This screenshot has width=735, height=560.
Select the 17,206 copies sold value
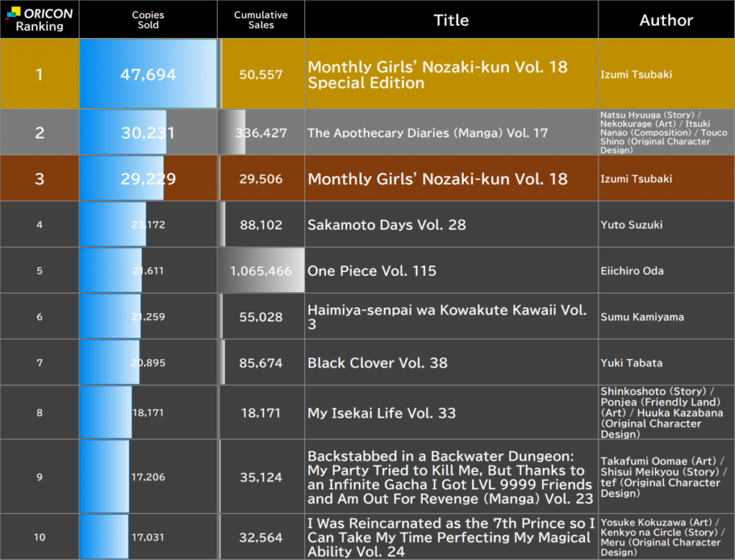[x=148, y=477]
